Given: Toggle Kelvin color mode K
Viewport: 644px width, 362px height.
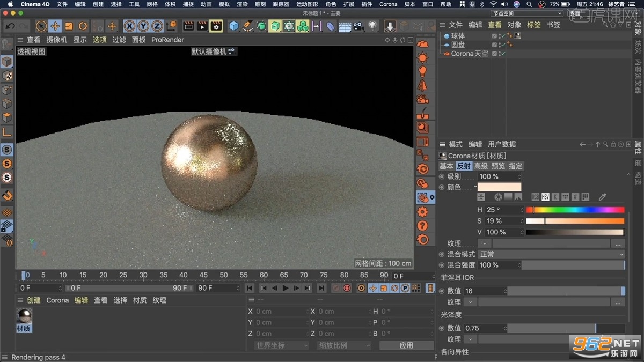Looking at the screenshot, I should click(555, 197).
